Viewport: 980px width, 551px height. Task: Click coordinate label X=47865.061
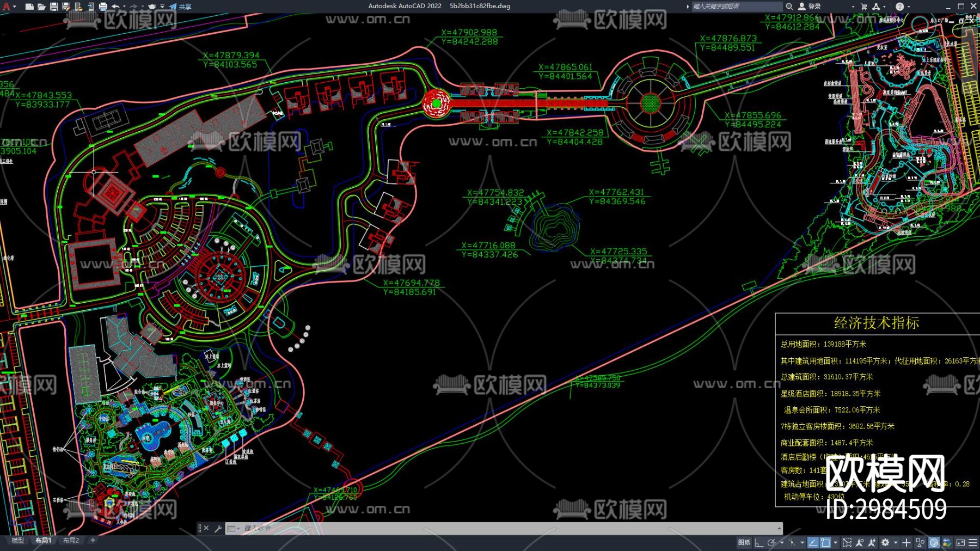tap(565, 68)
